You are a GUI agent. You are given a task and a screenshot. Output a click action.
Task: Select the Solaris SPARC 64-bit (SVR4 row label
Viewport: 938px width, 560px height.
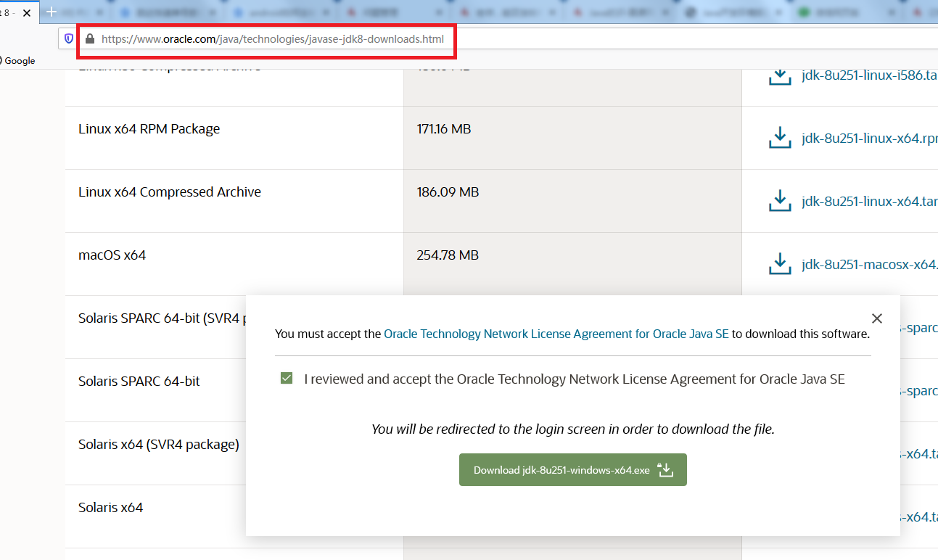[x=162, y=318]
